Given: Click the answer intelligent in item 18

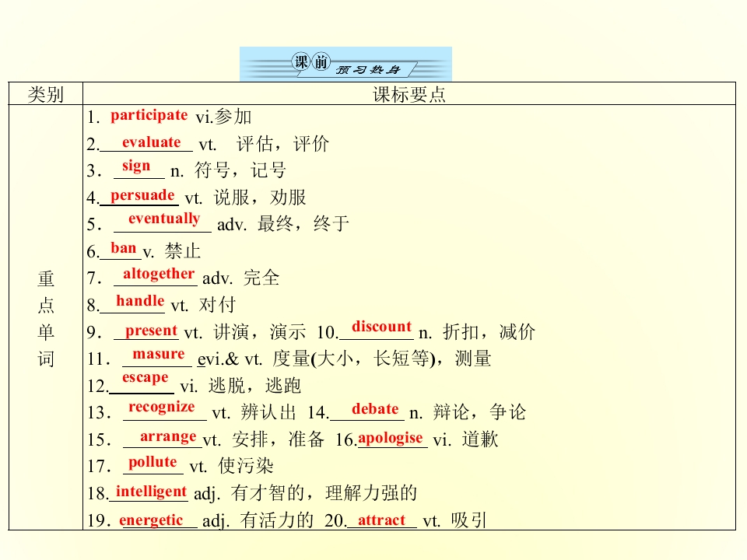Looking at the screenshot, I should click(151, 492).
